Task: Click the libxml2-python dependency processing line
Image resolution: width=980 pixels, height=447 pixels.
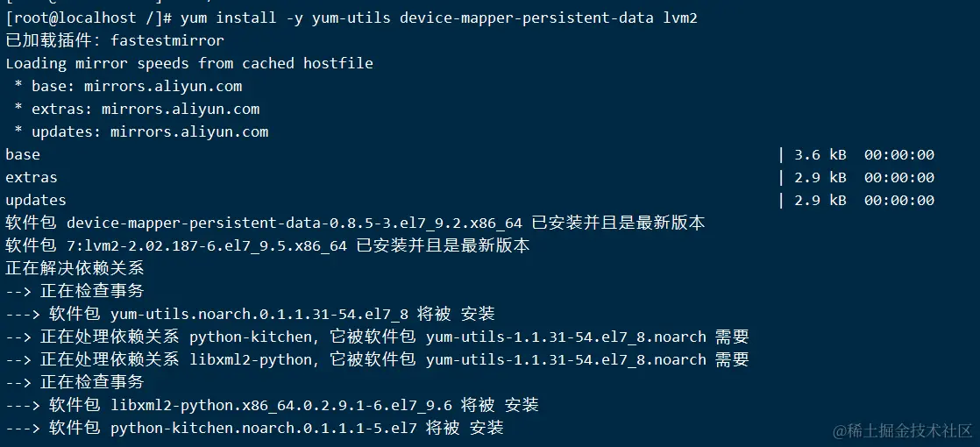Action: tap(377, 359)
